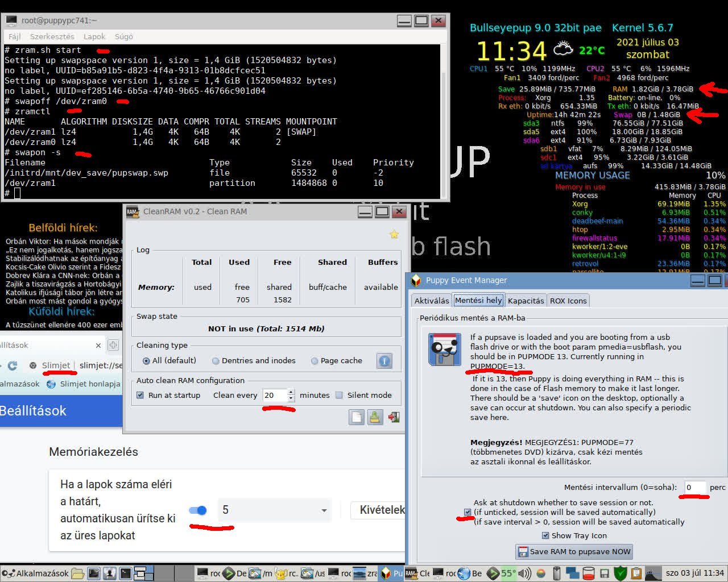The image size is (728, 582).
Task: Switch to Kapacitás tab
Action: point(526,301)
